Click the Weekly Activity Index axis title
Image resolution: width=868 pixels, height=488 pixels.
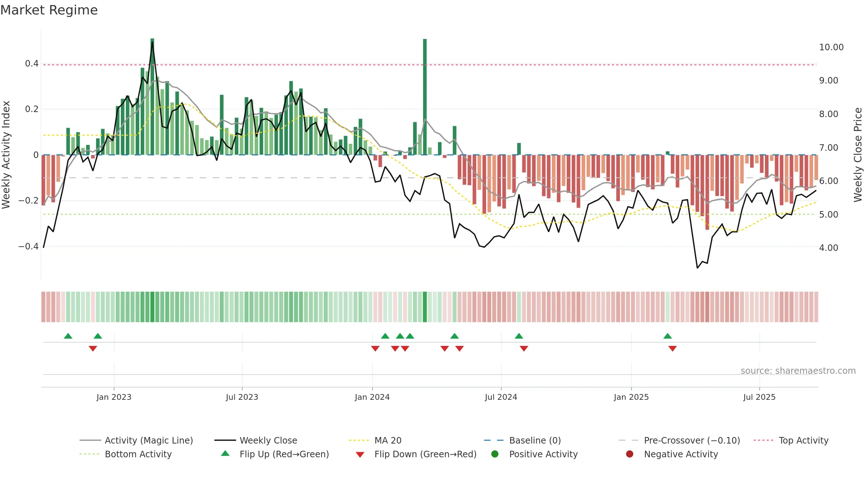pyautogui.click(x=6, y=155)
